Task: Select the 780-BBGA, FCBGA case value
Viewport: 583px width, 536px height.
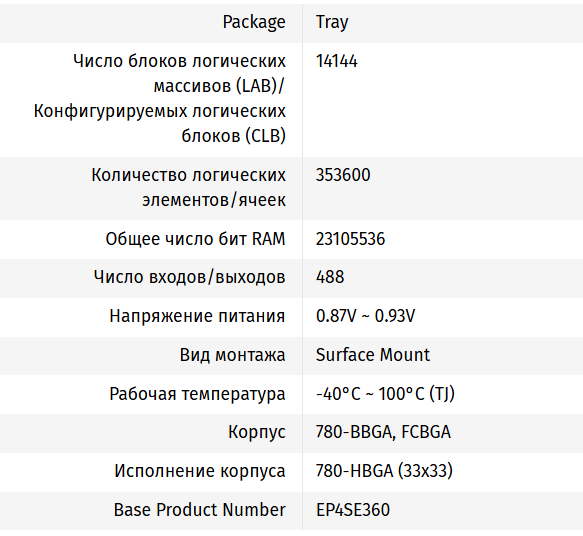Action: 383,432
